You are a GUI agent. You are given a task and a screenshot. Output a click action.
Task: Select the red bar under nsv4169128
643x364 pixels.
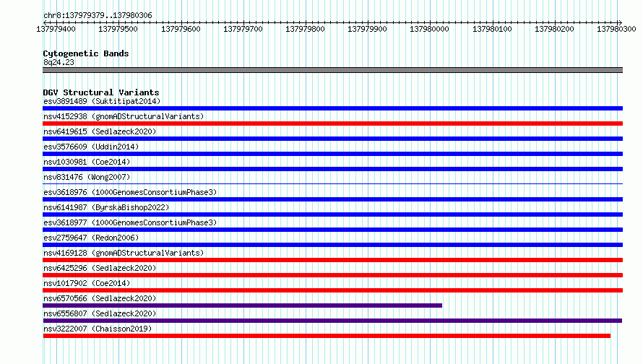(x=332, y=260)
